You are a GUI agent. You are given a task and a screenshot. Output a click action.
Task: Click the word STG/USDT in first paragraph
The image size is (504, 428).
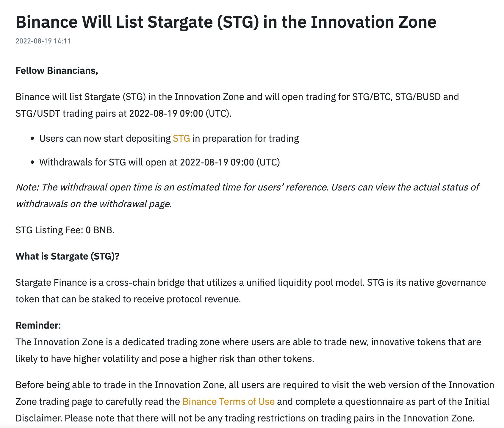pyautogui.click(x=38, y=114)
